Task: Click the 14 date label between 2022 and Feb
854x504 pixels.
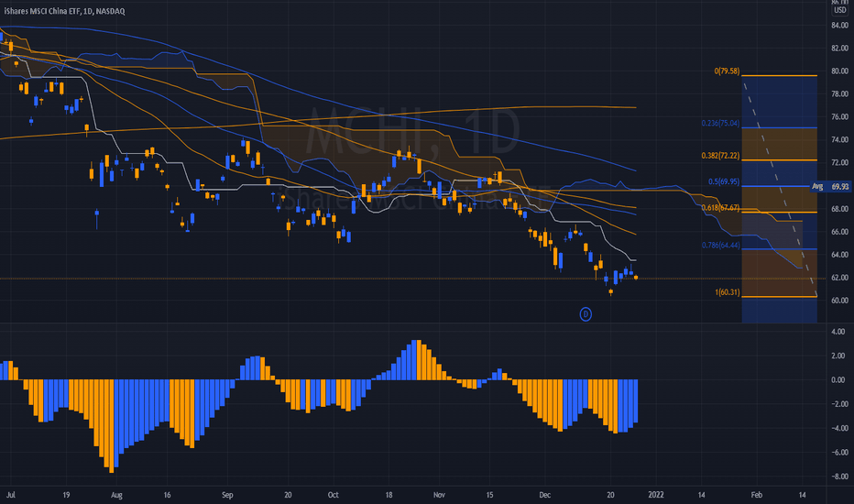Action: pyautogui.click(x=702, y=495)
